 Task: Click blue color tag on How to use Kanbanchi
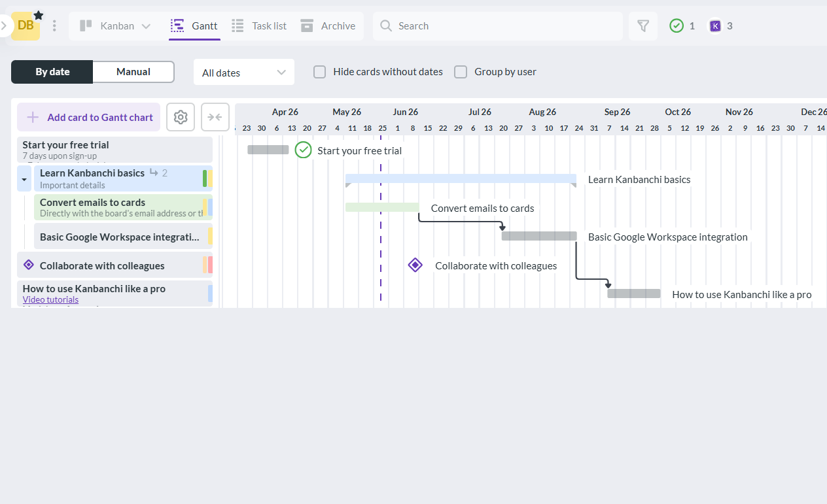click(210, 294)
